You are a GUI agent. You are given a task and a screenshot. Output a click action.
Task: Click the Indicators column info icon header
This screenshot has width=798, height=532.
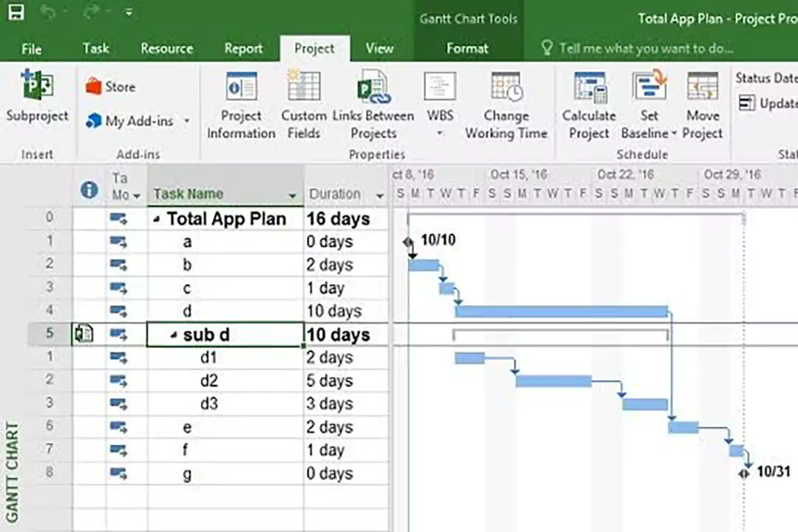(x=89, y=190)
